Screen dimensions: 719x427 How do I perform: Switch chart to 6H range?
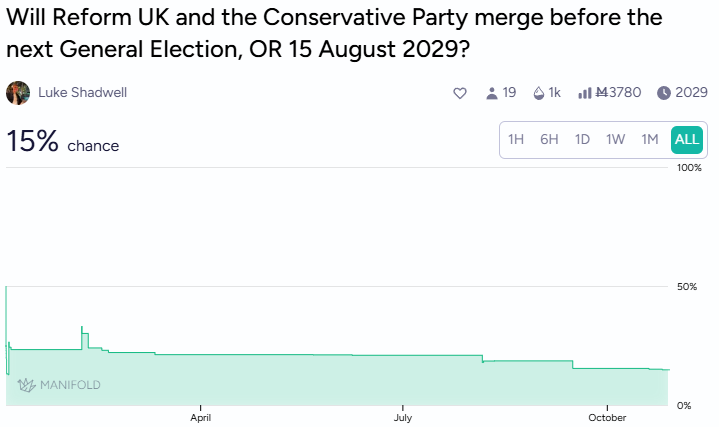(549, 140)
